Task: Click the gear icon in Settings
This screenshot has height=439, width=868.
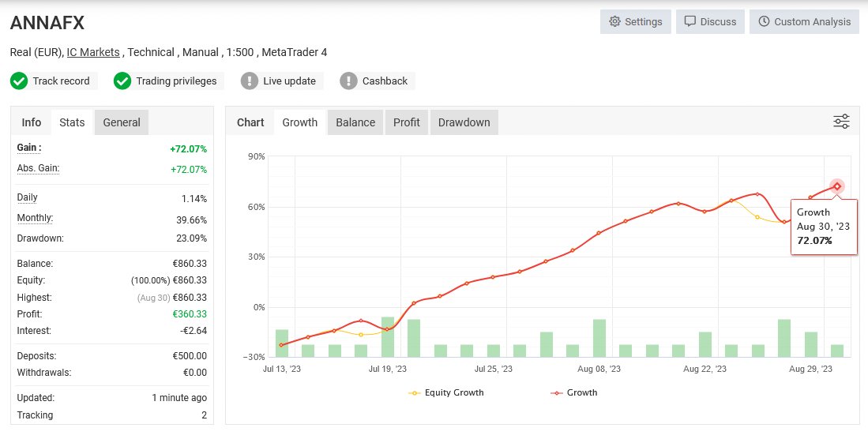Action: pyautogui.click(x=614, y=21)
